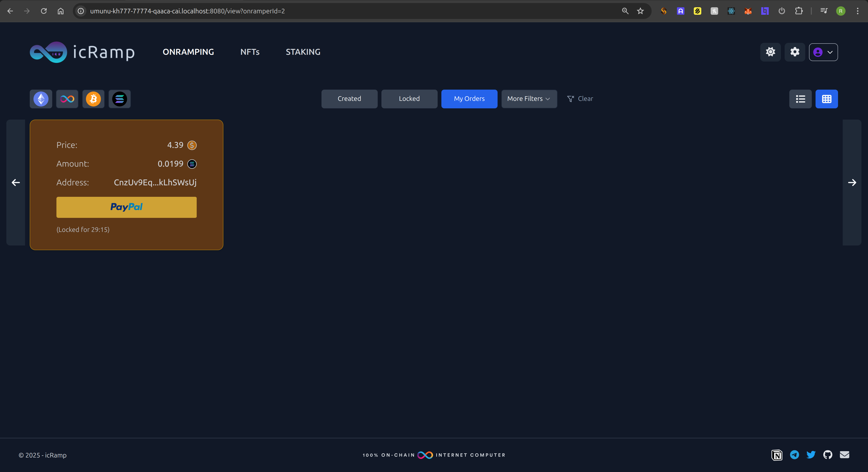Open the Telegram link in footer

pos(794,455)
